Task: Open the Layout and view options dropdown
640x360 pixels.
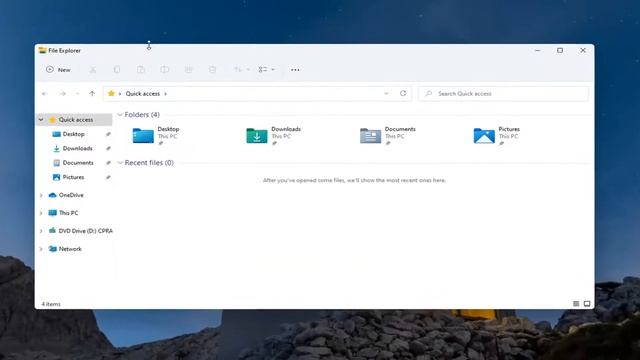Action: point(266,70)
